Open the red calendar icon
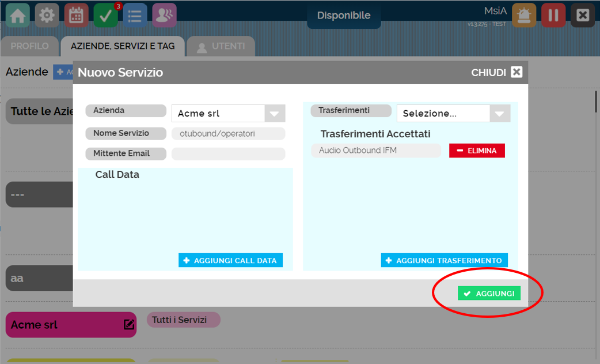The height and width of the screenshot is (364, 600). pyautogui.click(x=76, y=15)
